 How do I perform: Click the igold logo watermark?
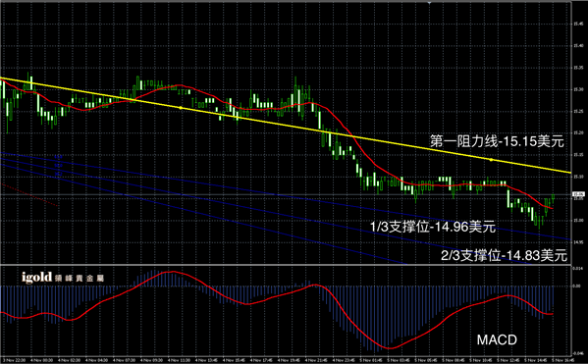click(63, 278)
